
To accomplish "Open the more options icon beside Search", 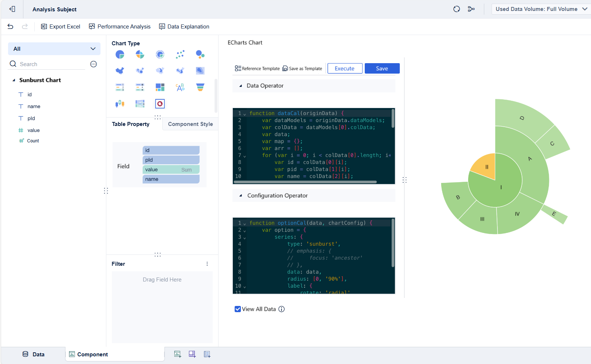I will (94, 64).
